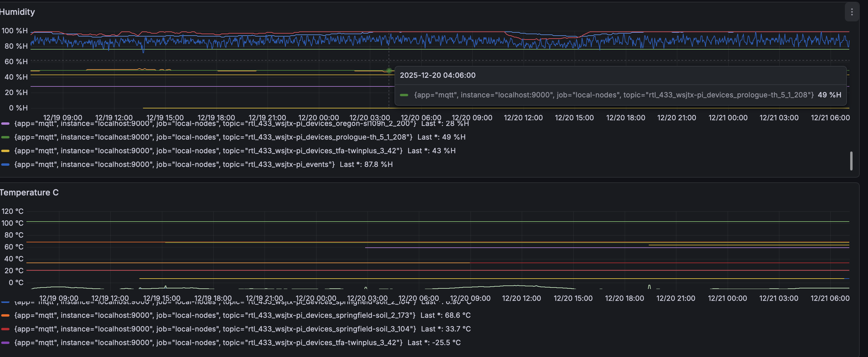Open the Temperature C panel title
Image resolution: width=868 pixels, height=357 pixels.
pos(29,193)
